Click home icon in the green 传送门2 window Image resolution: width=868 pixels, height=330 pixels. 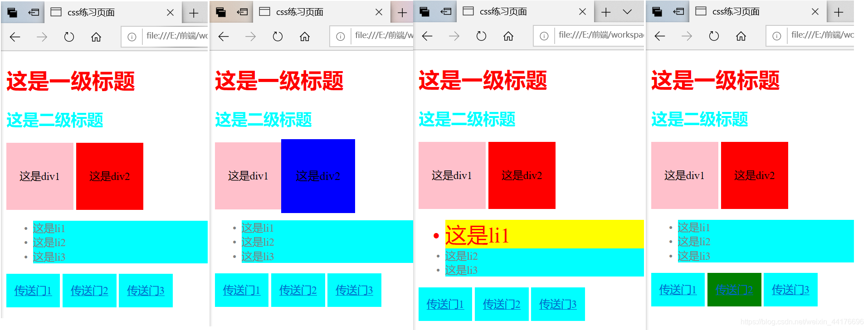(x=741, y=36)
